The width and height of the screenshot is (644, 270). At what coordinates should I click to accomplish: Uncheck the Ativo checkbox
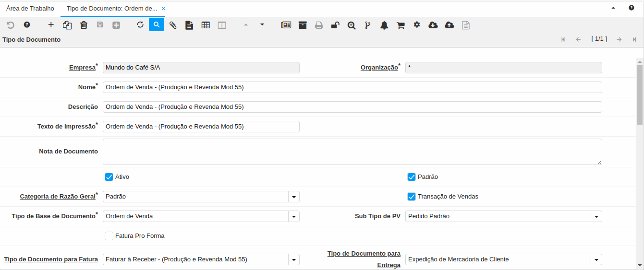pos(109,177)
